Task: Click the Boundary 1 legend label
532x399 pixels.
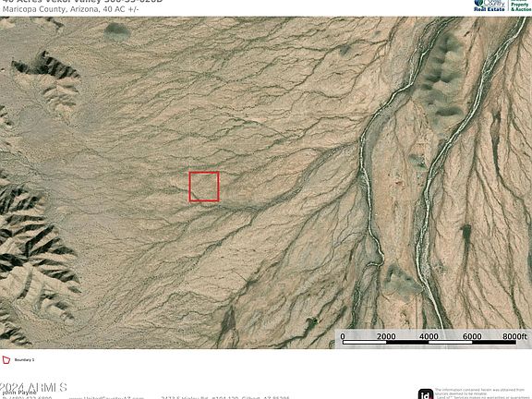Action: (24, 359)
